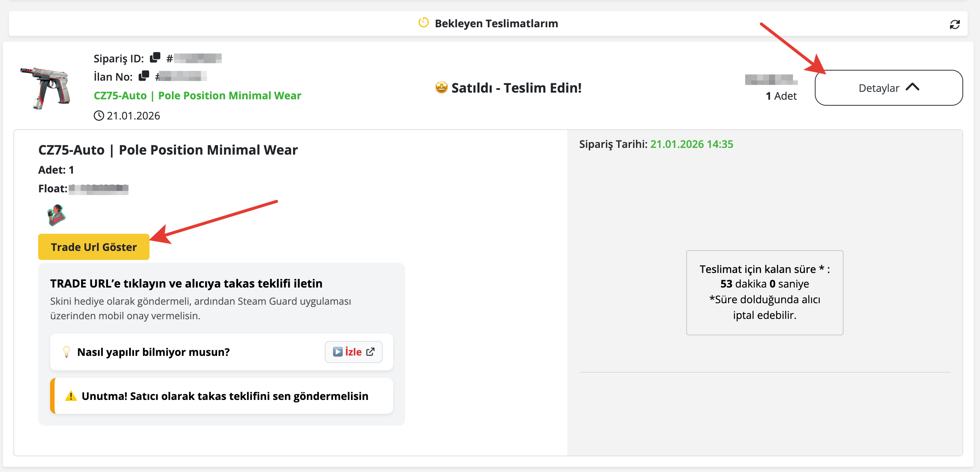Click the Adet: 1 text in details
This screenshot has height=472, width=980.
pyautogui.click(x=56, y=170)
